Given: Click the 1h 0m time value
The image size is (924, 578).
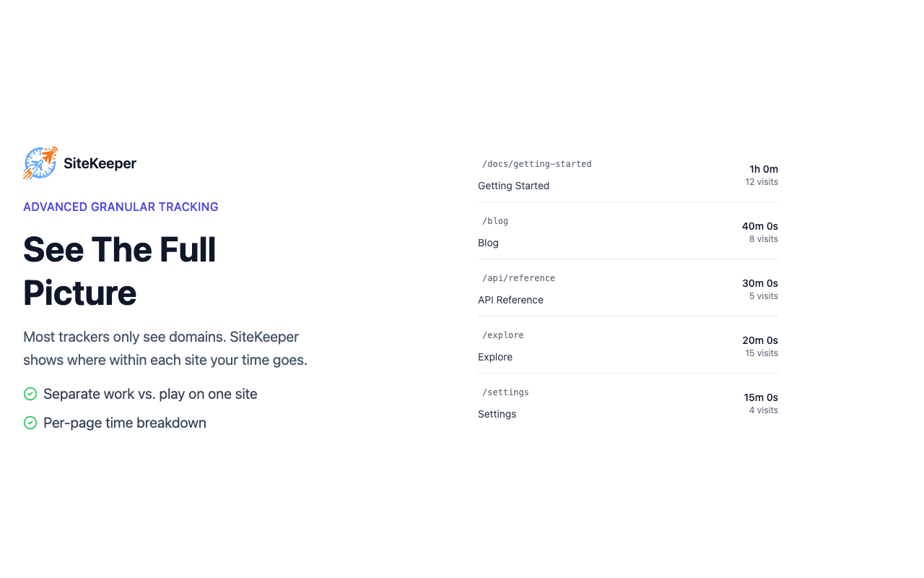Looking at the screenshot, I should (763, 169).
